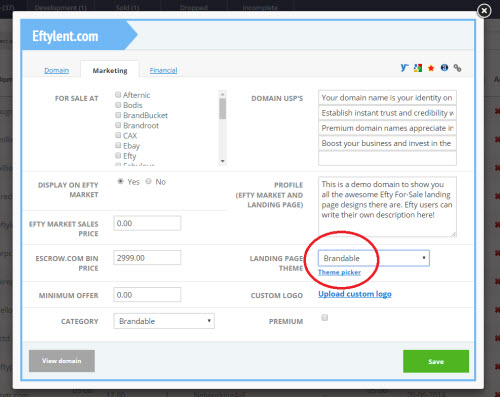The height and width of the screenshot is (397, 500).
Task: Check the Efty checkbox in For Sale At
Action: point(118,155)
